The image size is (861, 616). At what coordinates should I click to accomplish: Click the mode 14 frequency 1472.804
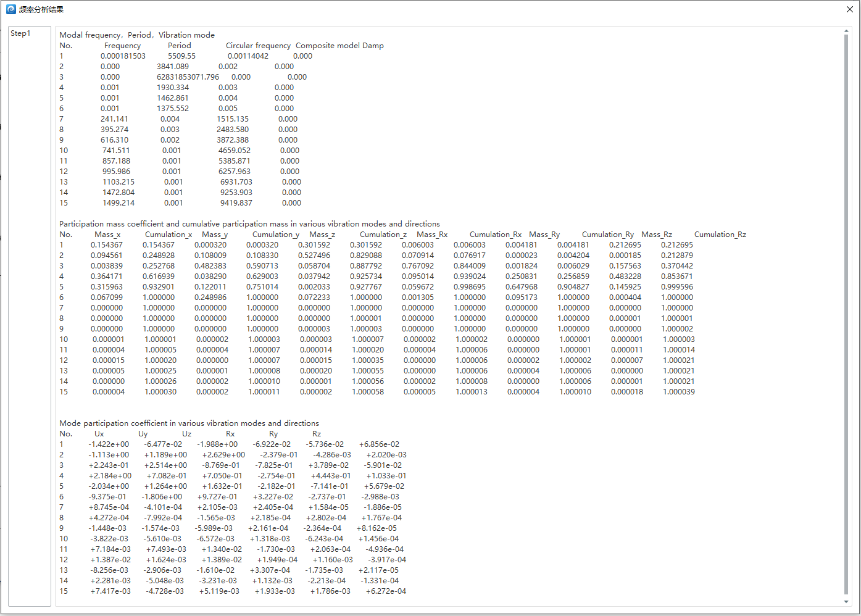(x=119, y=193)
